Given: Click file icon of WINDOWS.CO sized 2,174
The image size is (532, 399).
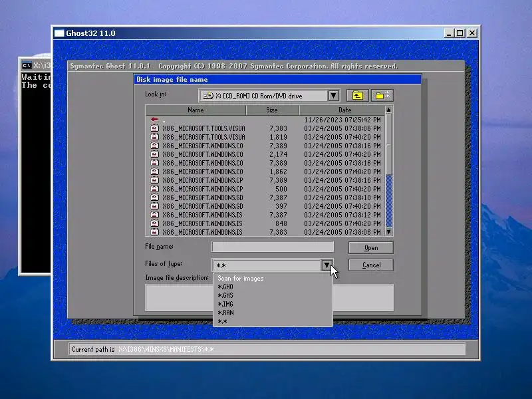Looking at the screenshot, I should pyautogui.click(x=154, y=154).
